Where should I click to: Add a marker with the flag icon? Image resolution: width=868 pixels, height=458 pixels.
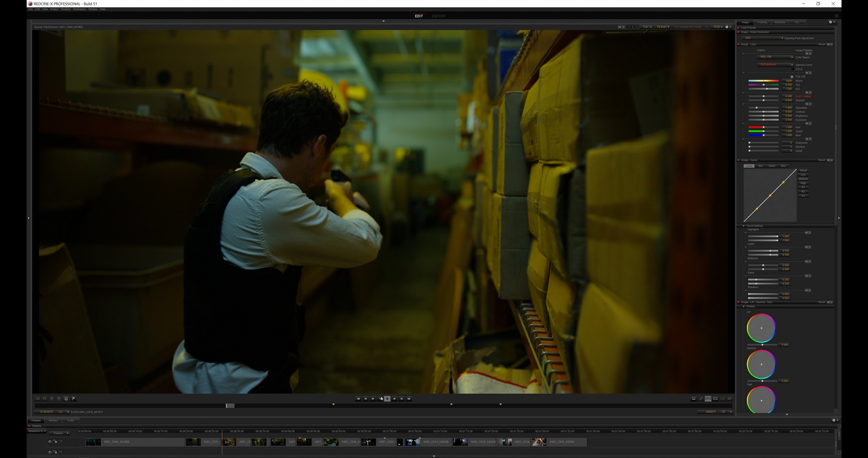click(x=74, y=399)
